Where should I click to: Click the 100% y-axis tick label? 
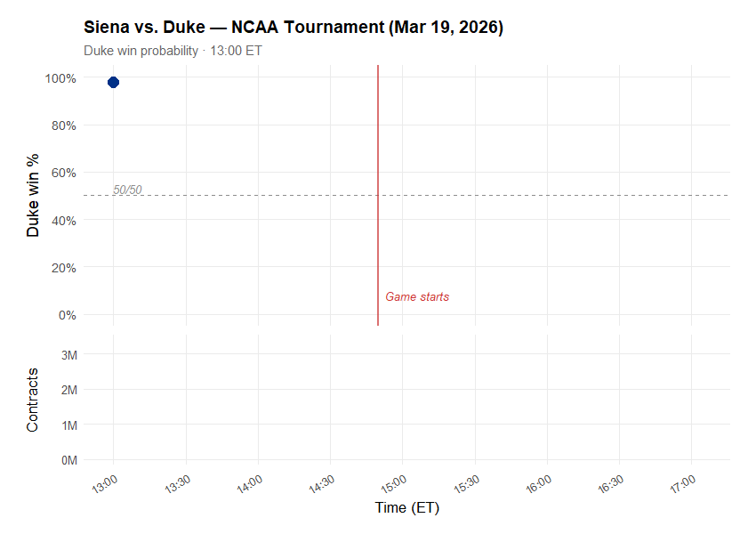click(x=60, y=78)
